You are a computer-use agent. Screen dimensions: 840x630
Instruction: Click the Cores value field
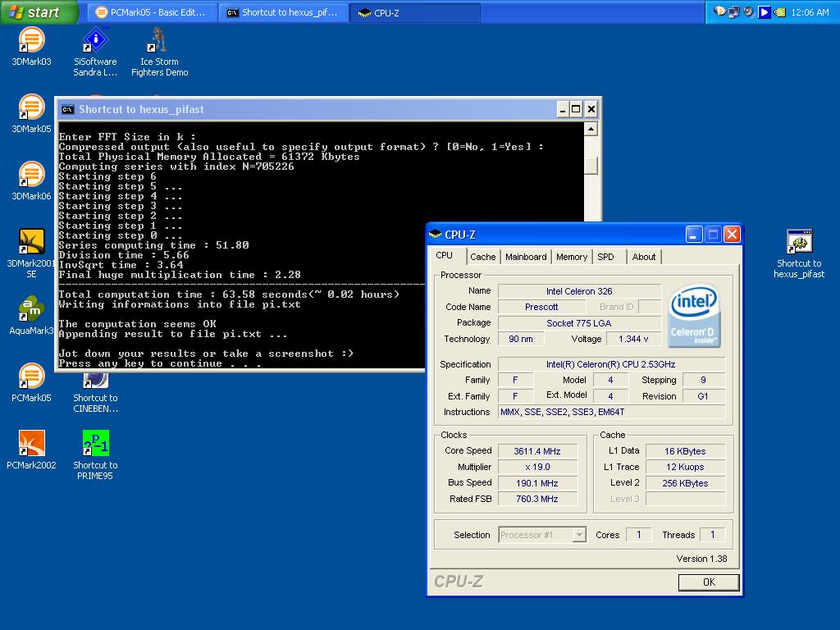[x=638, y=535]
